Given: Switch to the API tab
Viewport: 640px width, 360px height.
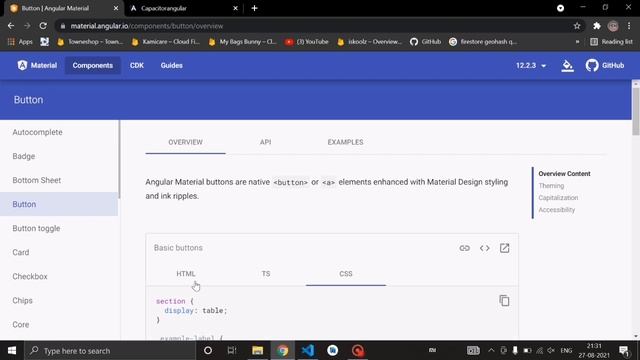Looking at the screenshot, I should (x=265, y=142).
